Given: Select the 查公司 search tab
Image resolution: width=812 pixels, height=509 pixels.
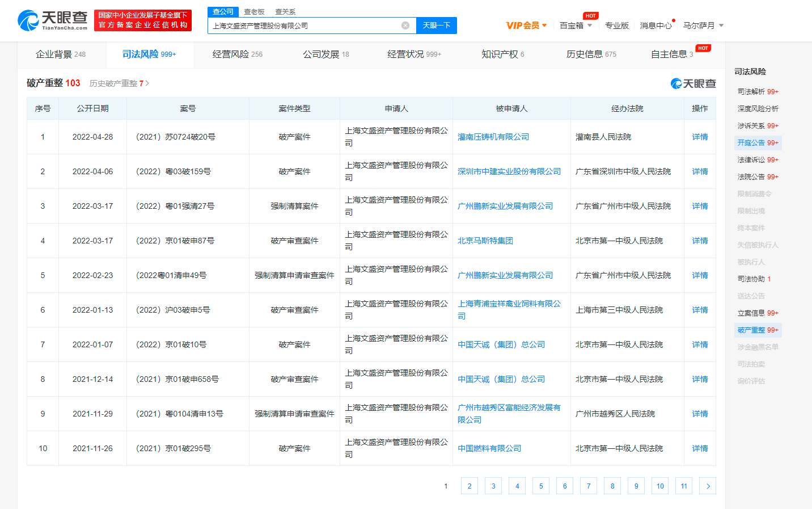Looking at the screenshot, I should point(223,12).
